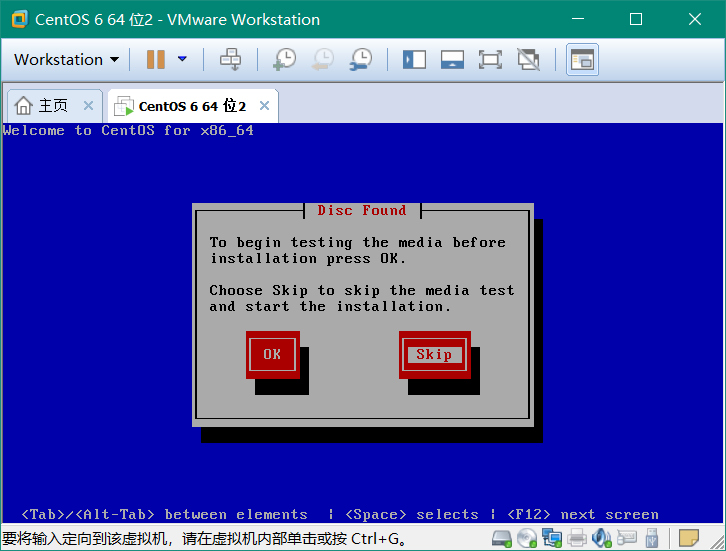This screenshot has width=726, height=551.
Task: Click Skip to skip media test
Action: tap(434, 354)
